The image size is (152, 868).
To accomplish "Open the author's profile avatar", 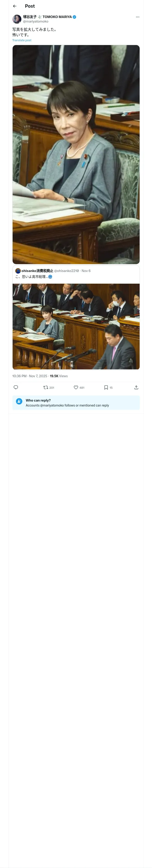I will click(17, 19).
